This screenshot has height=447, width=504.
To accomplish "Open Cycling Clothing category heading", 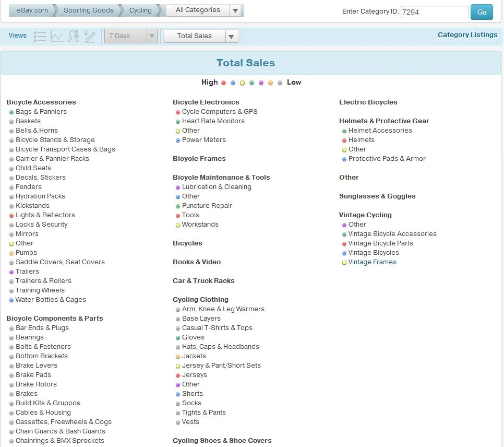I will (200, 299).
